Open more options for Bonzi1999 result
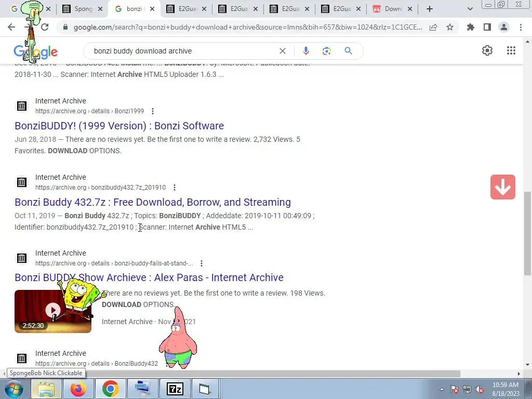This screenshot has width=532, height=399. click(x=153, y=111)
